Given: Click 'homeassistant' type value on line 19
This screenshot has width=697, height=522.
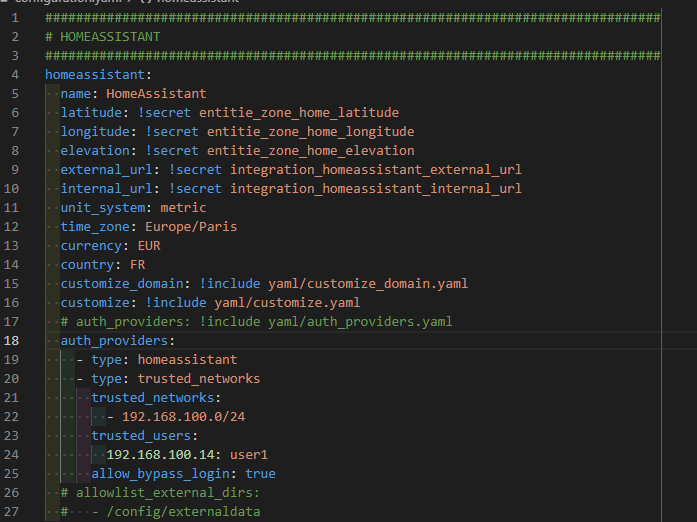Looking at the screenshot, I should click(x=187, y=360).
